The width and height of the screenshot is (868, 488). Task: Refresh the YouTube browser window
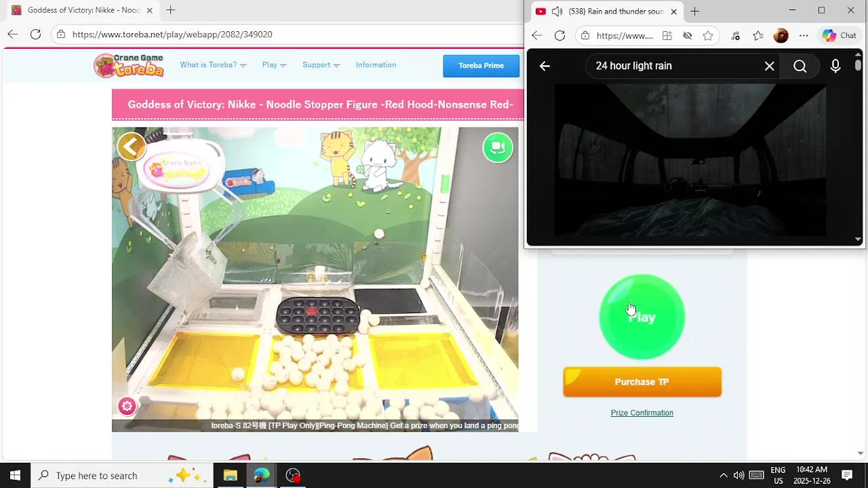tap(559, 36)
